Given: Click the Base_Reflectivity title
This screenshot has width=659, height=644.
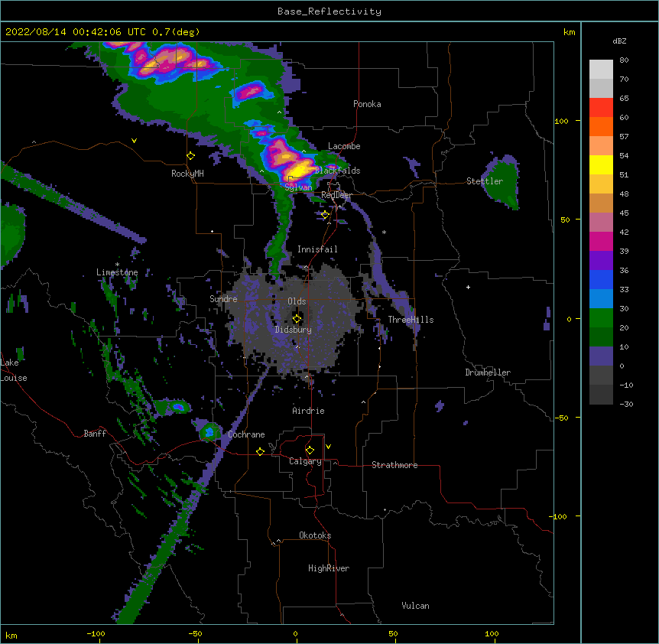Looking at the screenshot, I should click(x=329, y=11).
